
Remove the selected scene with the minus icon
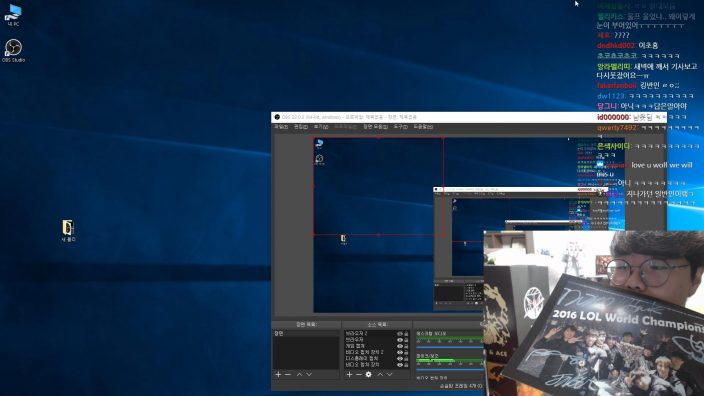tap(288, 374)
